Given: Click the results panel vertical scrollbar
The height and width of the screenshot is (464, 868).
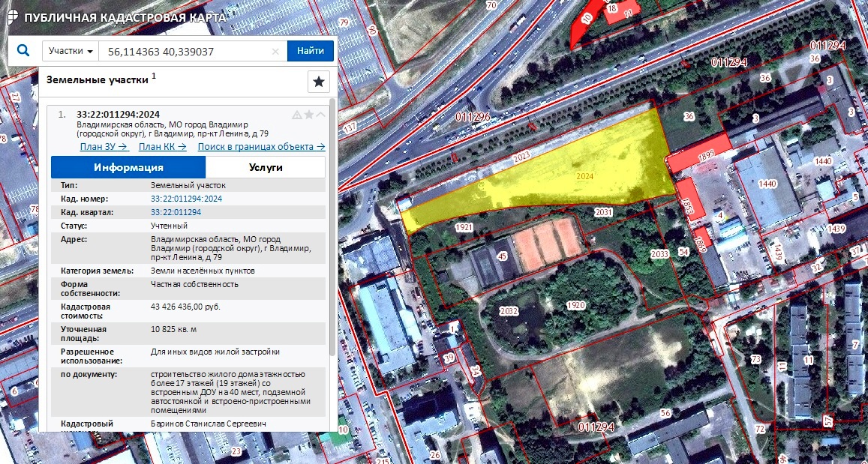Looking at the screenshot, I should pyautogui.click(x=332, y=225).
